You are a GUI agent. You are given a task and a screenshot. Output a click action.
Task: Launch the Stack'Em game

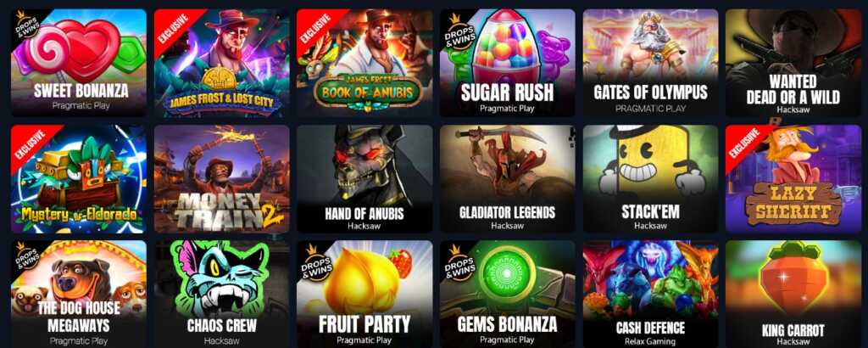pyautogui.click(x=650, y=178)
